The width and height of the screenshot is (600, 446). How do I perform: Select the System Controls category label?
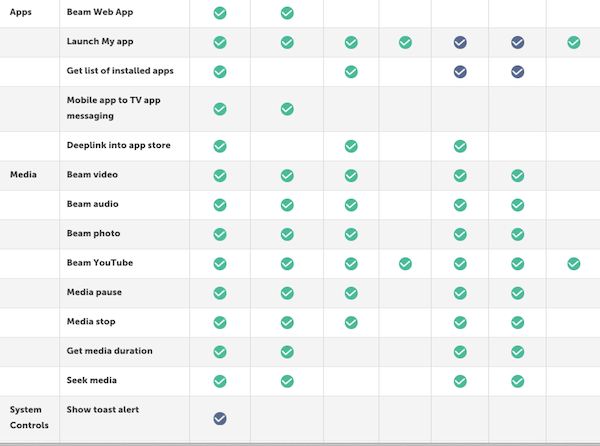point(29,417)
